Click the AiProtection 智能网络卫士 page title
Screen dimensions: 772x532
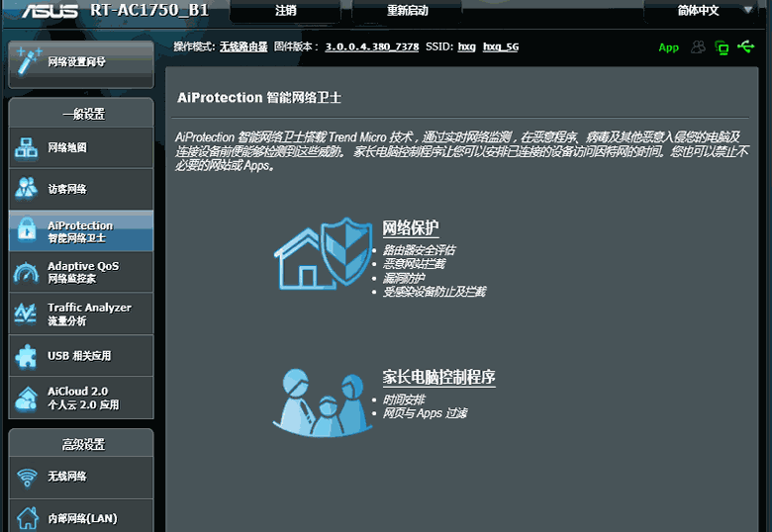(x=259, y=97)
